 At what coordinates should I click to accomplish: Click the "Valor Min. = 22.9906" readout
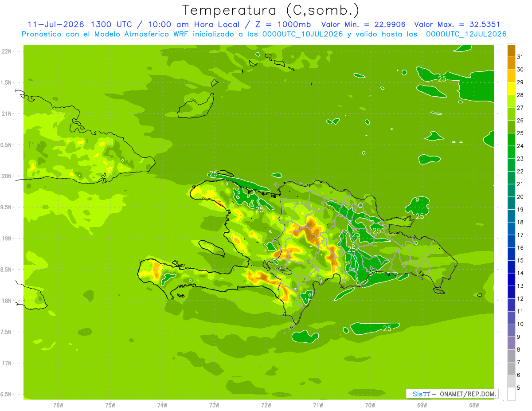pyautogui.click(x=363, y=24)
